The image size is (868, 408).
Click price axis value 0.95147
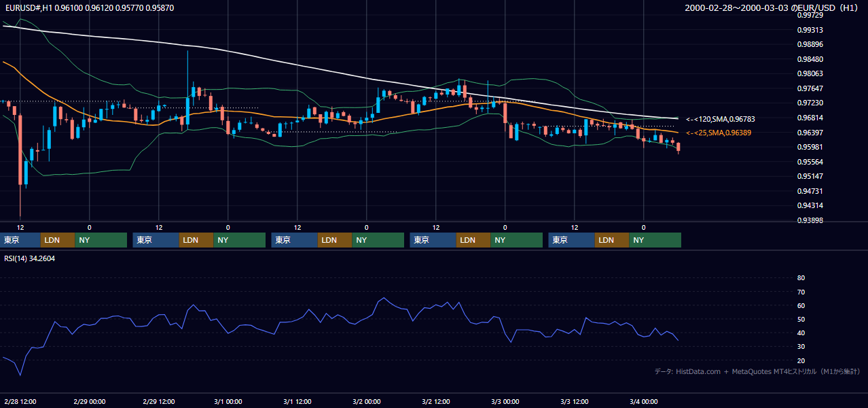[x=810, y=176]
